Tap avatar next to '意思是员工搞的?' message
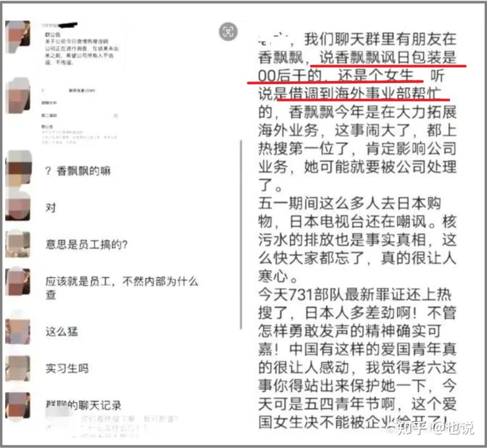Screen dimensions: 487x448 (17, 244)
